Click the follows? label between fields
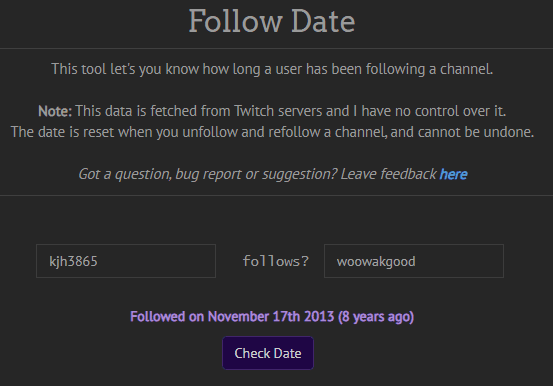The image size is (553, 386). click(275, 261)
